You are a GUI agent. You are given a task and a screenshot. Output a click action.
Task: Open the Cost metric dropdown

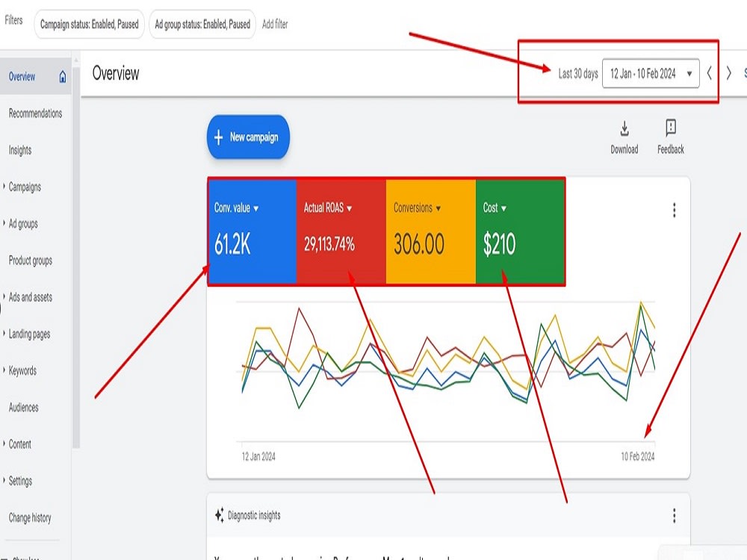[504, 208]
